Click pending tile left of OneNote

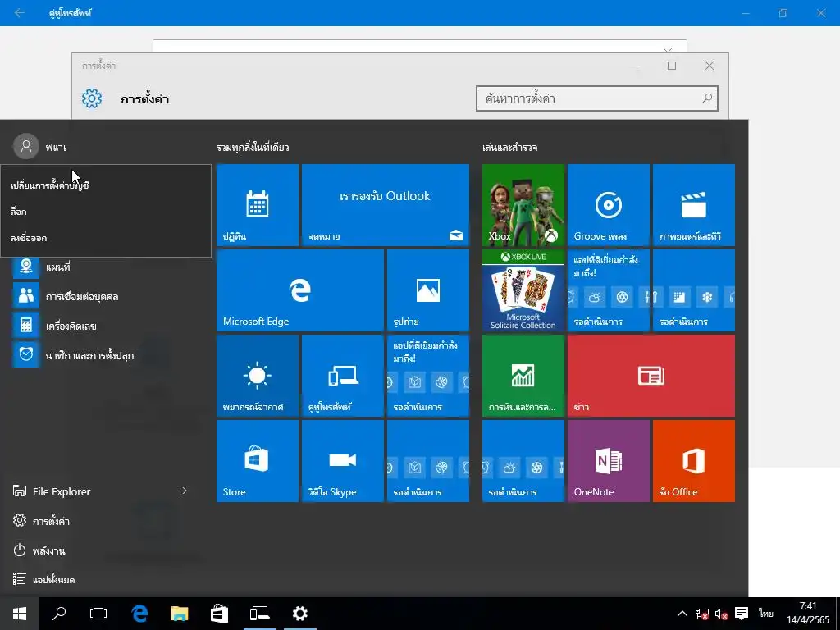pos(523,461)
